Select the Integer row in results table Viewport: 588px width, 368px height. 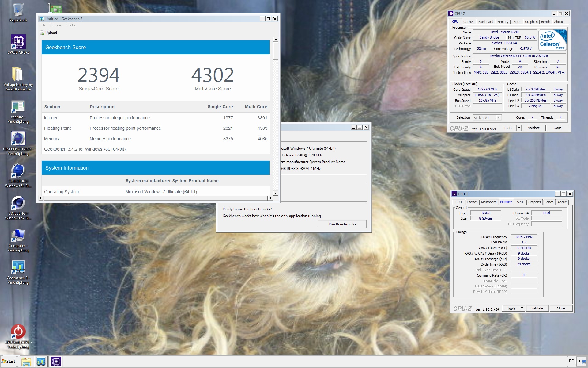156,118
